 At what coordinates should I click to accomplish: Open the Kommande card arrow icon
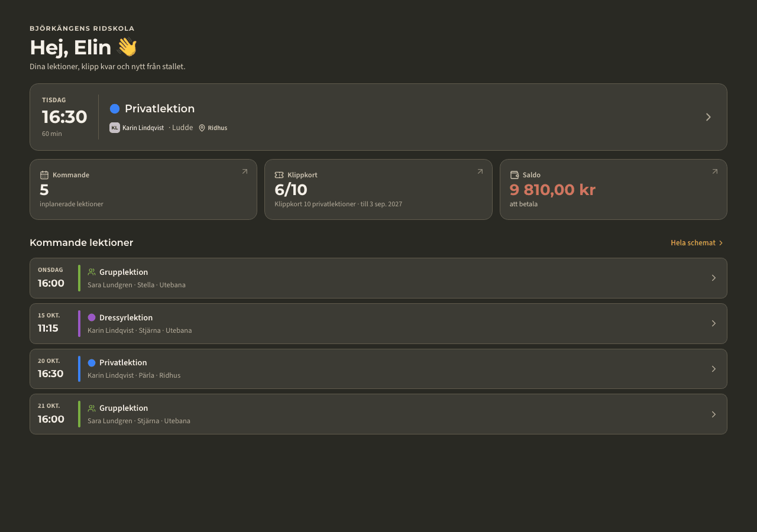coord(245,171)
